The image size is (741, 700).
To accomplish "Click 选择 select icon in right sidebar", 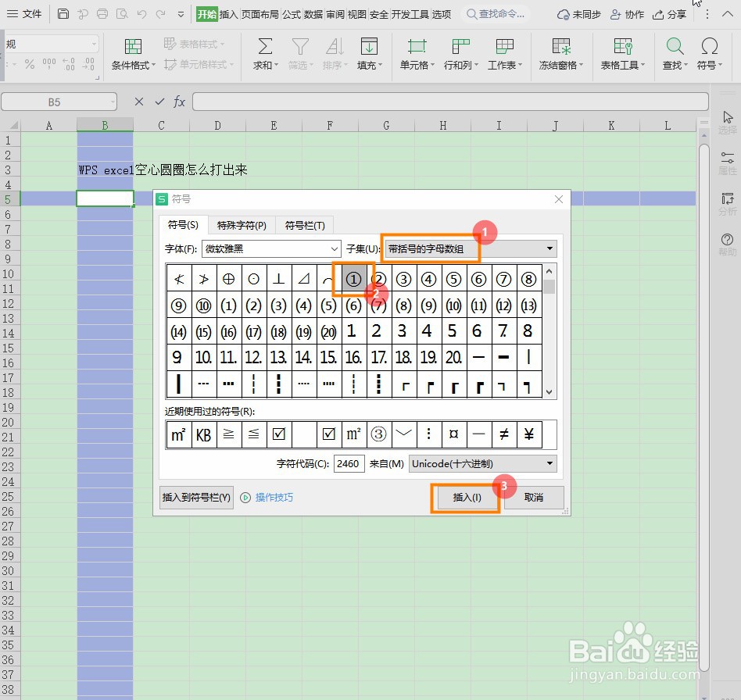I will coord(727,117).
